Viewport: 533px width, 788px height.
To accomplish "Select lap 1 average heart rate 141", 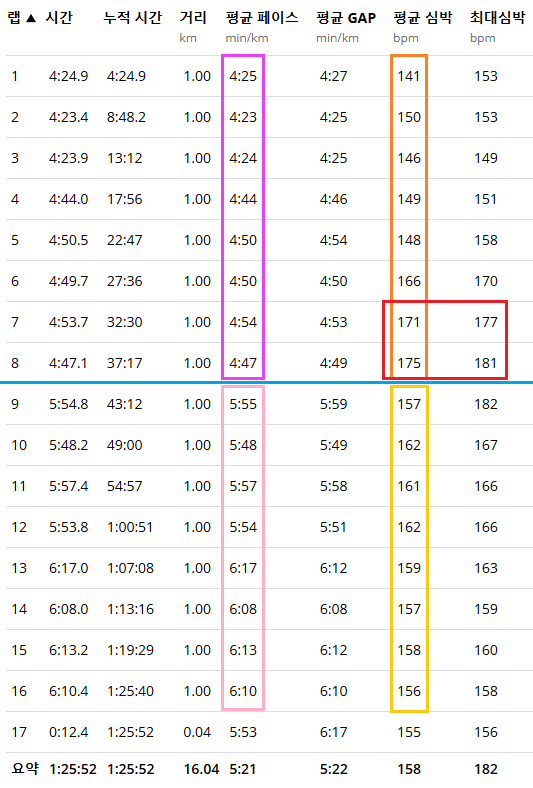I will [409, 76].
